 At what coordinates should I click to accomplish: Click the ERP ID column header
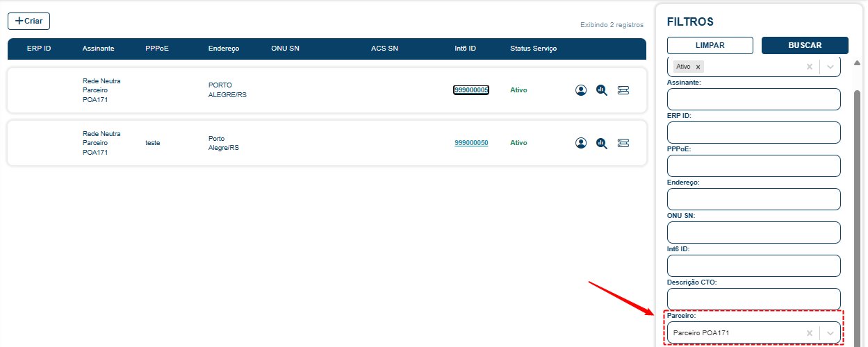tap(39, 49)
